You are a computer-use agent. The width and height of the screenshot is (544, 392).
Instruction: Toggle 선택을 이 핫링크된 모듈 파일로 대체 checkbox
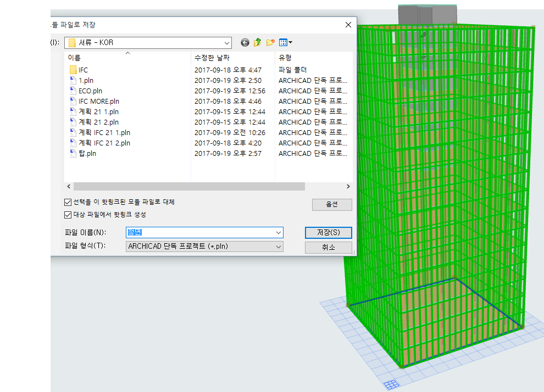click(68, 202)
